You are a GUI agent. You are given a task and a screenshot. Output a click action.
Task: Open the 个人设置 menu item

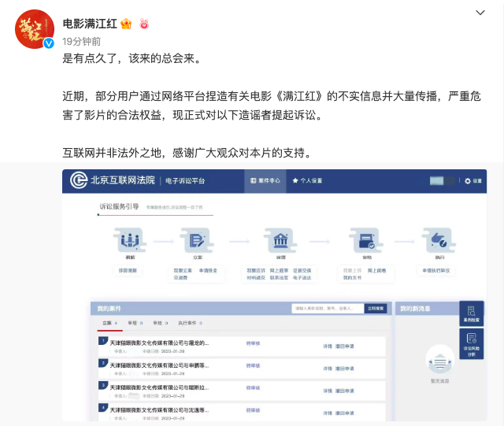click(x=308, y=180)
